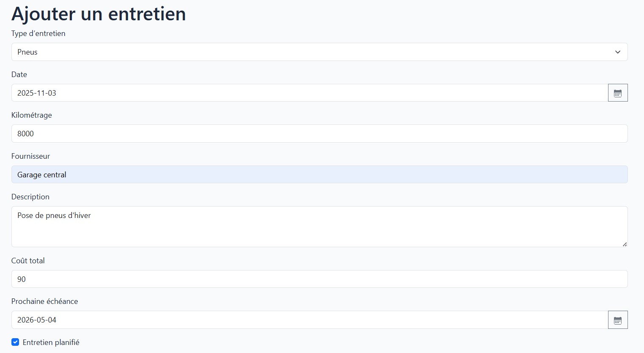Viewport: 644px width, 353px height.
Task: Select the Date field showing 2025-11-03
Action: 296,93
